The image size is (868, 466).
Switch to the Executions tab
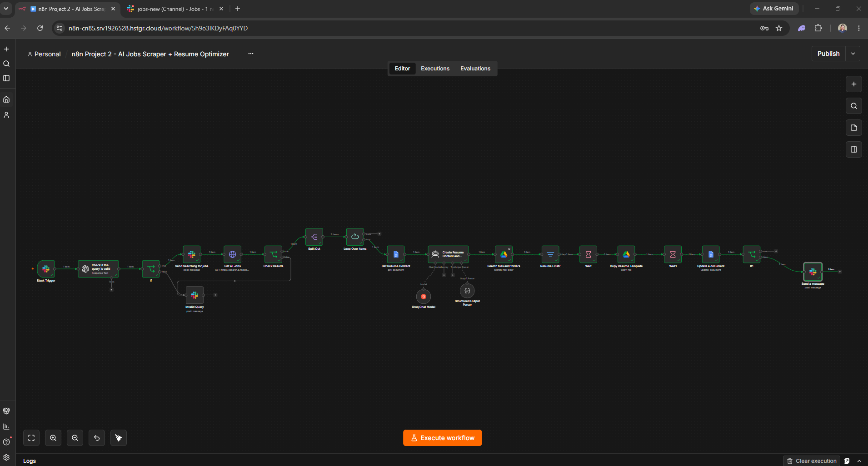point(435,69)
